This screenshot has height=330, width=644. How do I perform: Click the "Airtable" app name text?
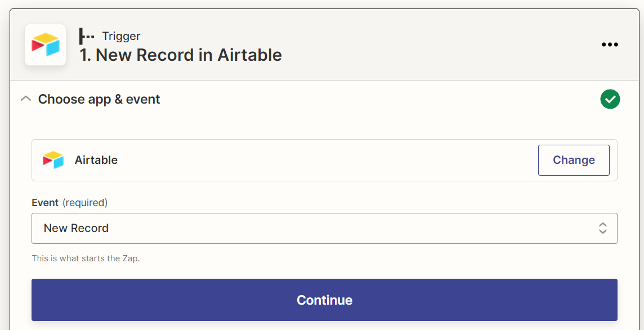pyautogui.click(x=96, y=160)
